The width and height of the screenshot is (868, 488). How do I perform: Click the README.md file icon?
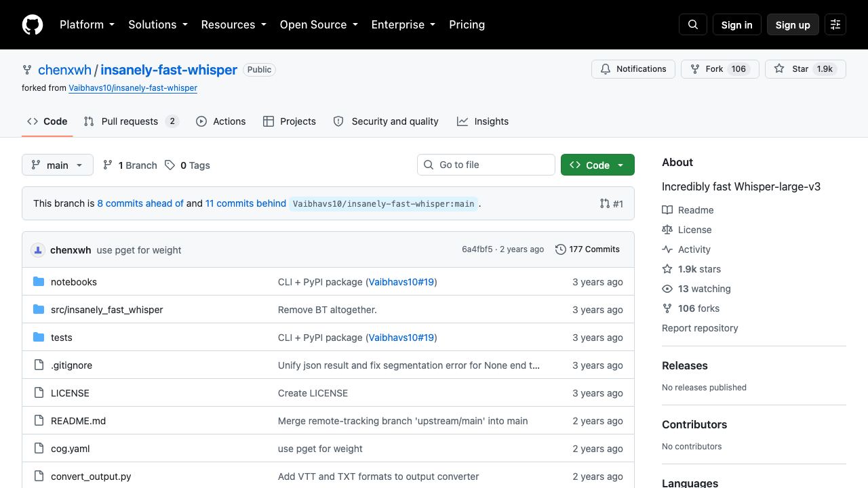point(39,421)
